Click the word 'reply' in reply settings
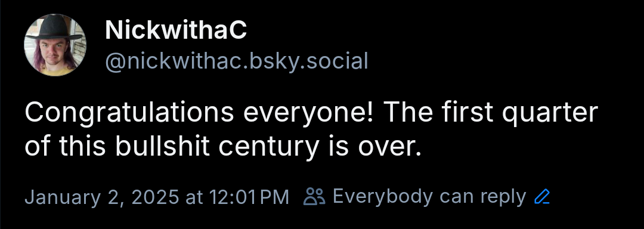The image size is (644, 229). click(503, 198)
